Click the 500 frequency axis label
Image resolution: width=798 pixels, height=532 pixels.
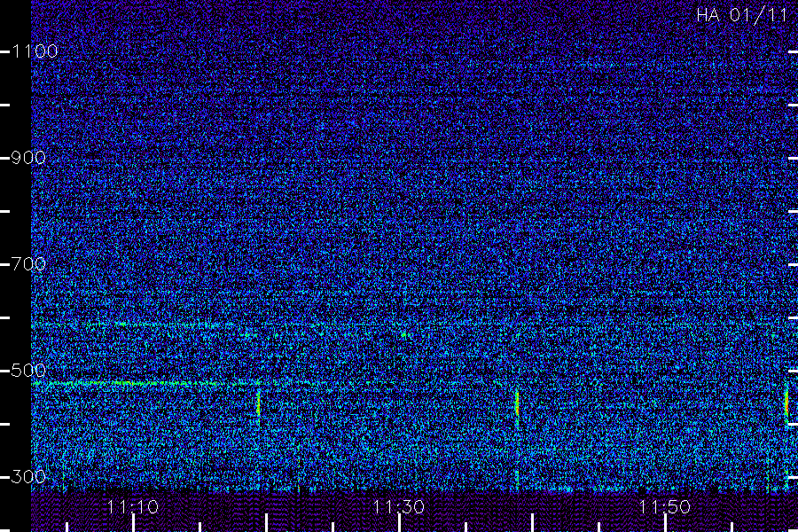(x=28, y=370)
